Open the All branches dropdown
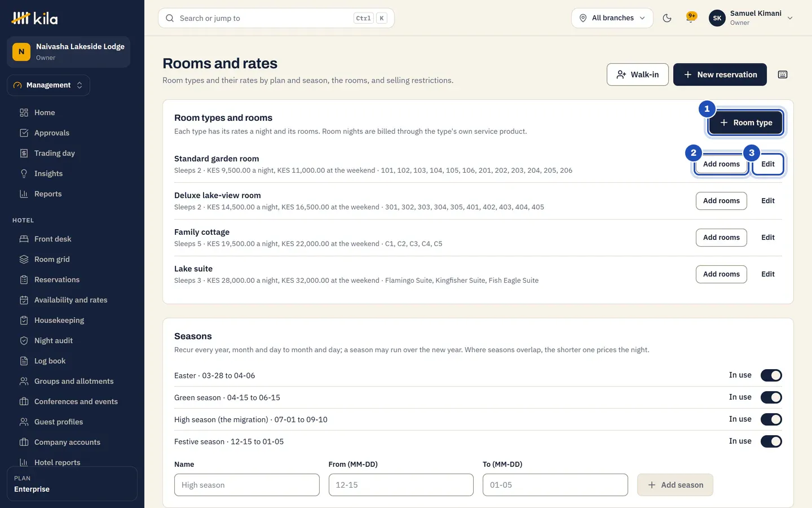Viewport: 812px width, 508px height. (612, 18)
